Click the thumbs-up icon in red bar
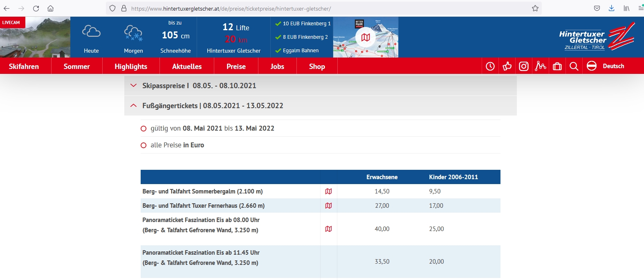The height and width of the screenshot is (280, 644). point(507,66)
